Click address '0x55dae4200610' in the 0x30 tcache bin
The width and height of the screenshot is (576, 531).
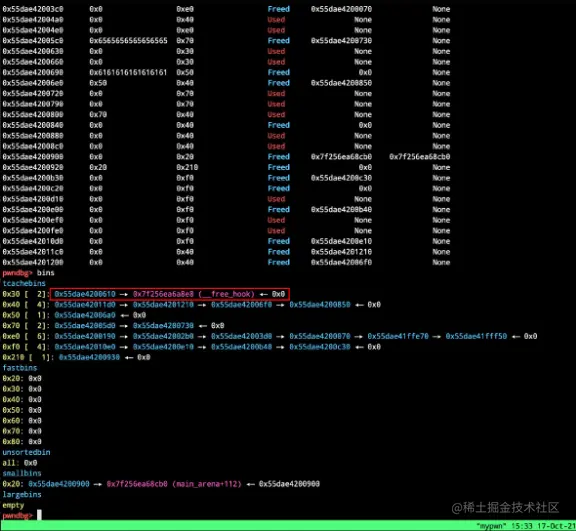coord(85,294)
